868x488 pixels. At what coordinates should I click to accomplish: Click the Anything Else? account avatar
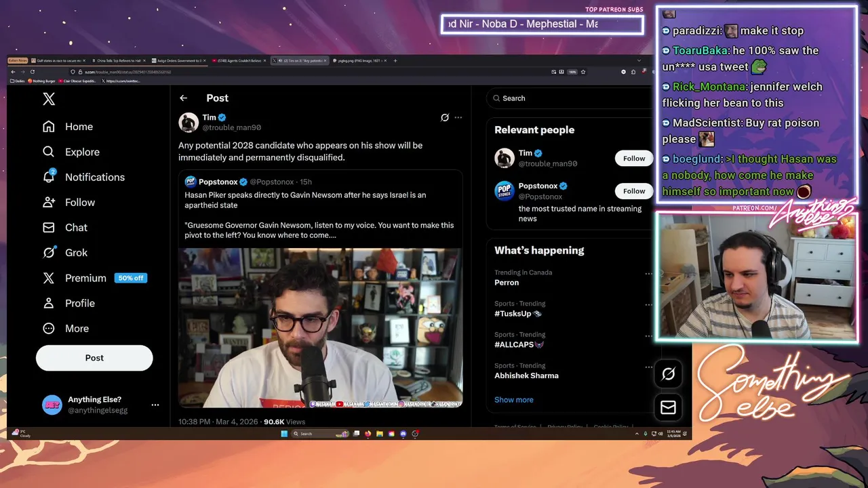52,405
